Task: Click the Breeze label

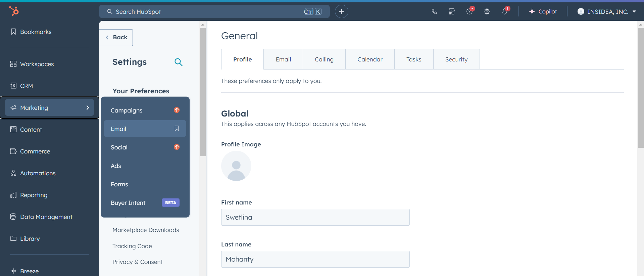Action: point(29,271)
